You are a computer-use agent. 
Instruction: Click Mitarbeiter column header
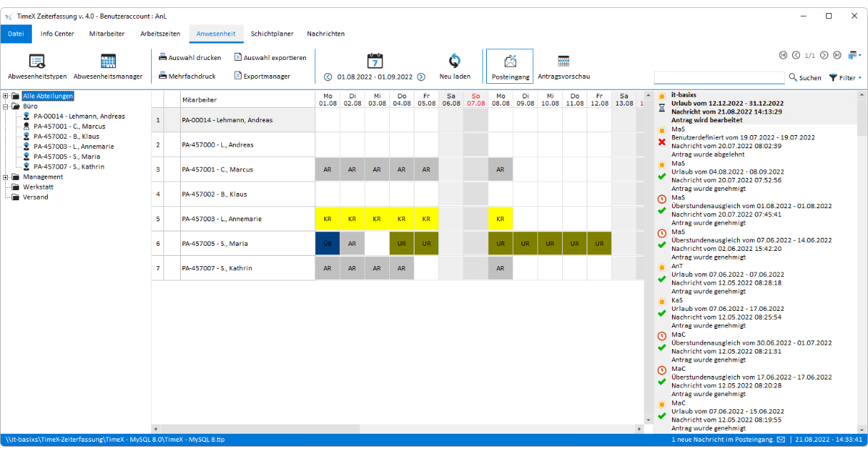coord(247,99)
